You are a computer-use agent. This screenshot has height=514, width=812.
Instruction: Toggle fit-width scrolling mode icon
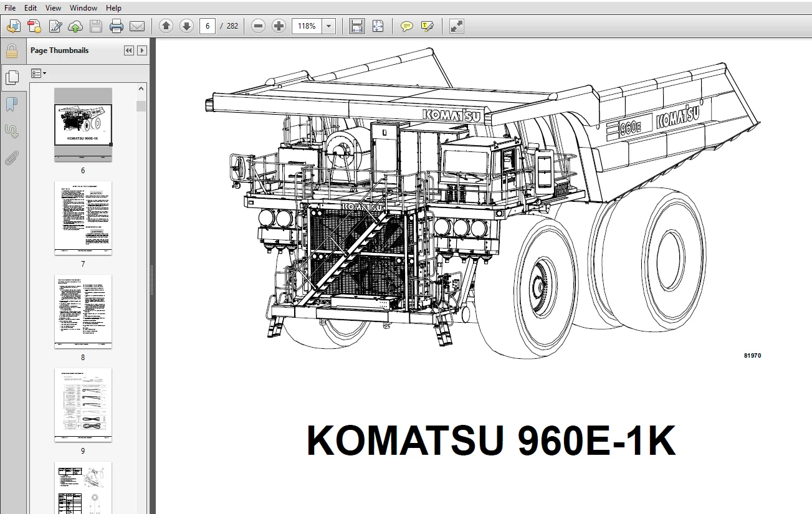pyautogui.click(x=357, y=26)
